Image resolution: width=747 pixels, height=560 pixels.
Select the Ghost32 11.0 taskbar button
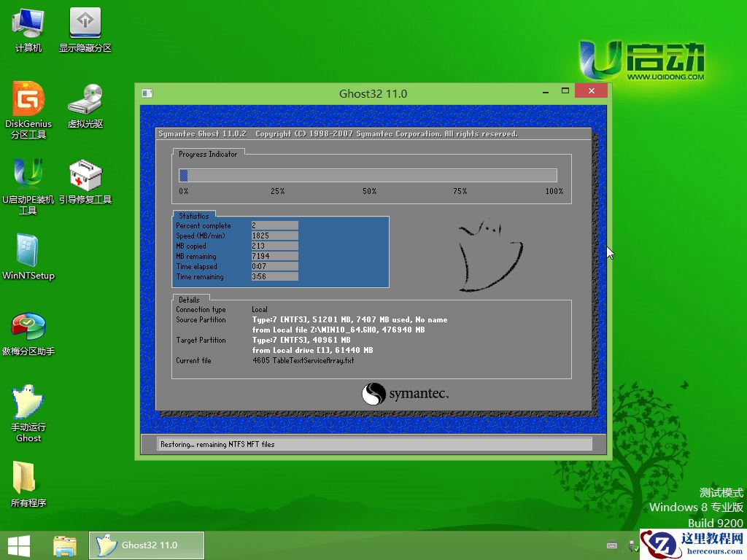(x=147, y=545)
